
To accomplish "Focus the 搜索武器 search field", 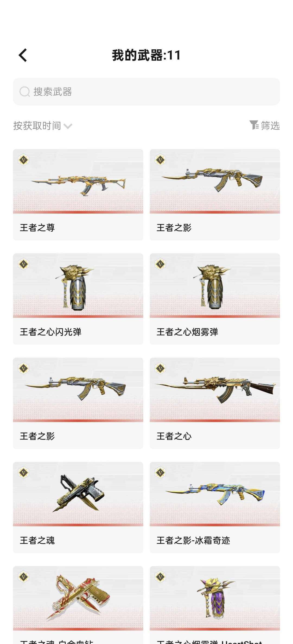I will 146,92.
